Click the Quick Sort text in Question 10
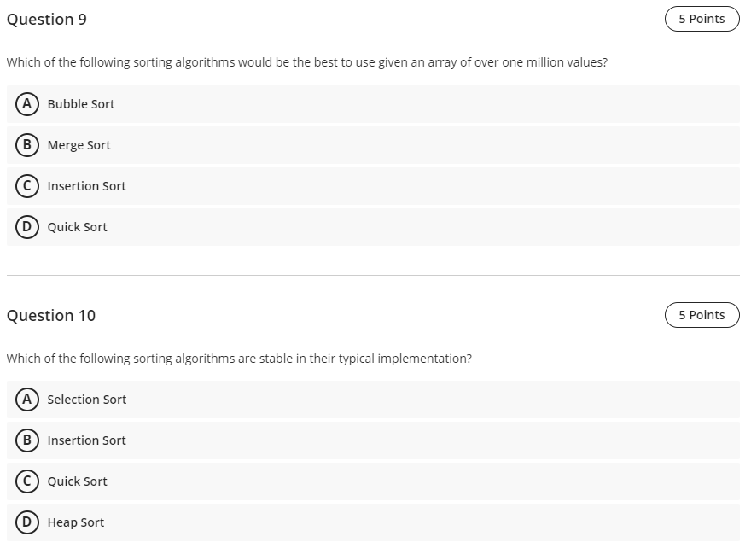This screenshot has width=751, height=560. [77, 481]
